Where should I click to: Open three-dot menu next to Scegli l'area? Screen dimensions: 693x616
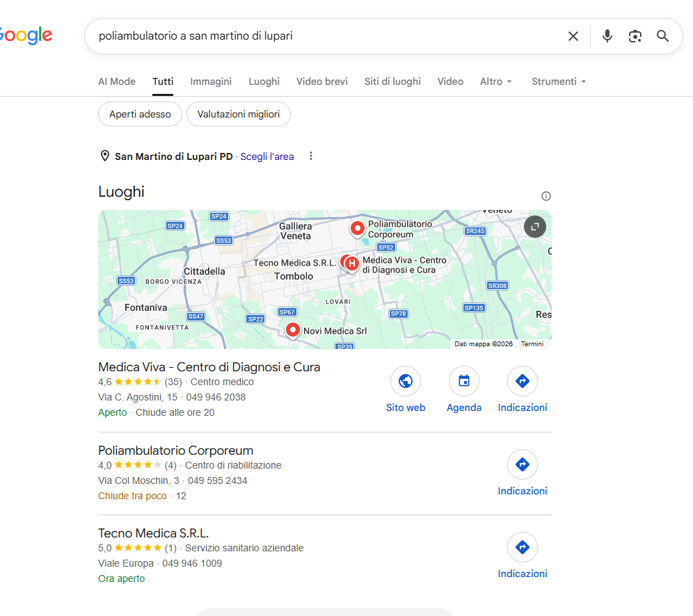(311, 156)
